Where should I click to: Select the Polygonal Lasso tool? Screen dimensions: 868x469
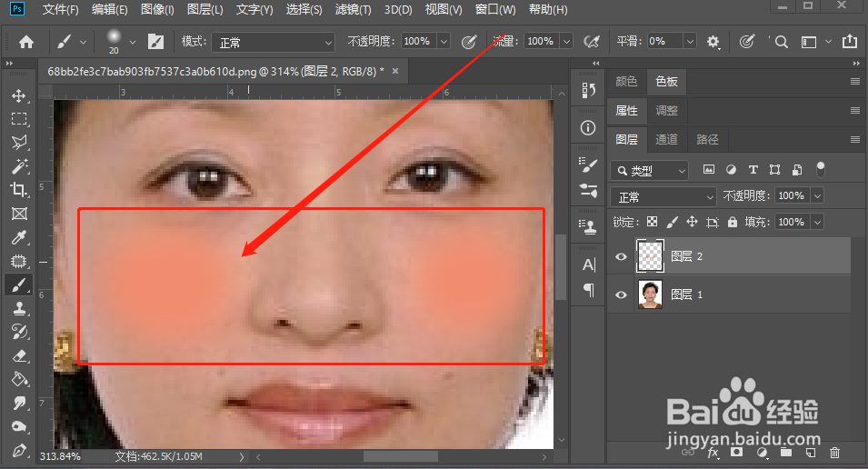pos(19,143)
